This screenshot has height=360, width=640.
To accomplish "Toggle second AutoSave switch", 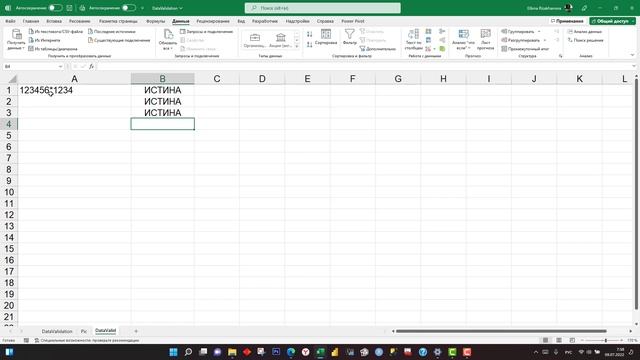I will (x=129, y=8).
